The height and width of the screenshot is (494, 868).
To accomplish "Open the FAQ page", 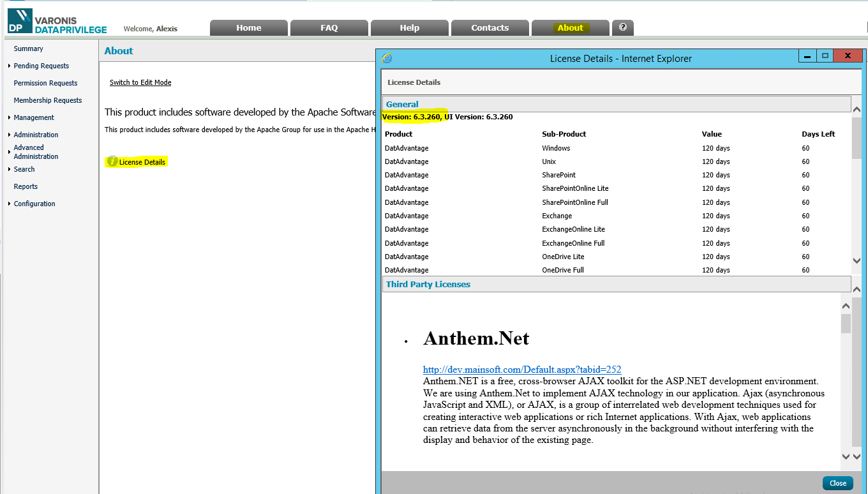I will pyautogui.click(x=329, y=27).
